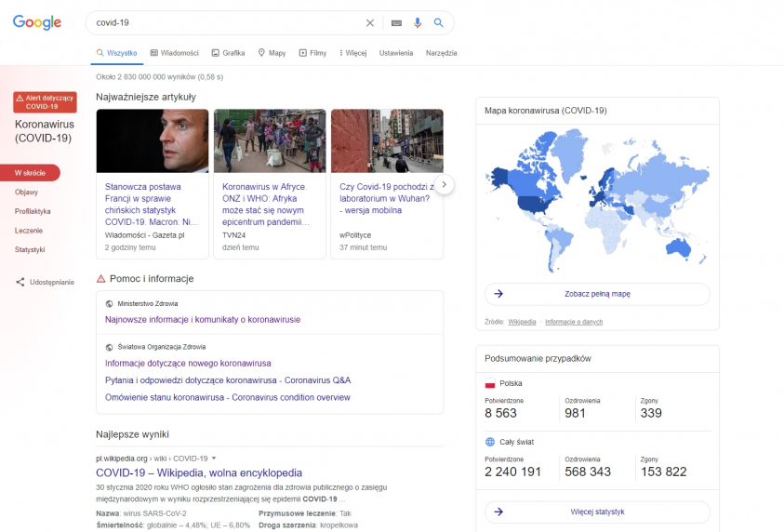
Task: Select Objawy in sidebar
Action: (26, 192)
